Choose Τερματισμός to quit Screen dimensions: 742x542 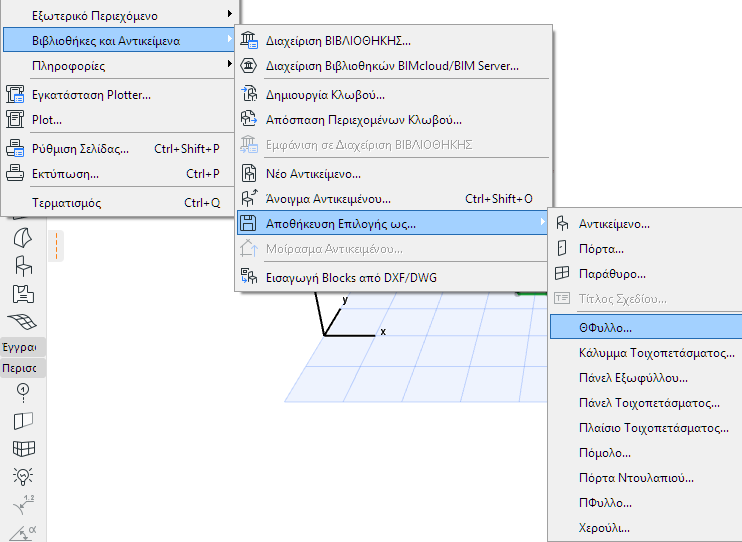[119, 203]
